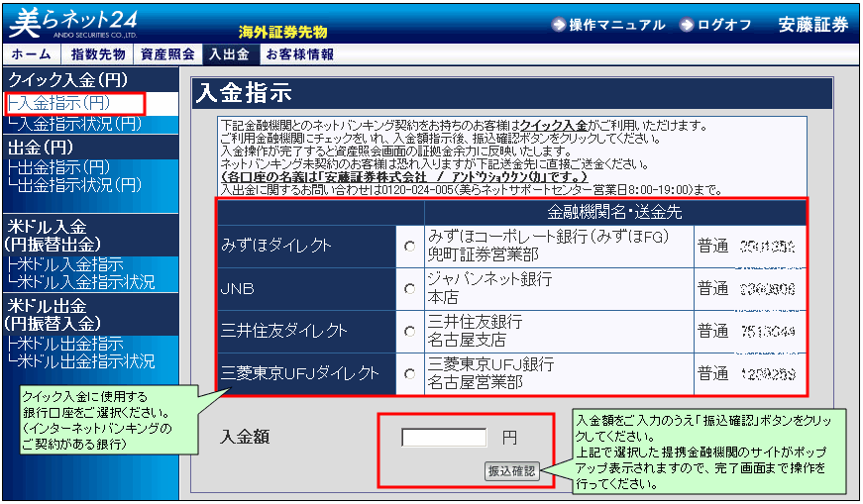Select the 入出金 tab
863x504 pixels.
(x=230, y=53)
